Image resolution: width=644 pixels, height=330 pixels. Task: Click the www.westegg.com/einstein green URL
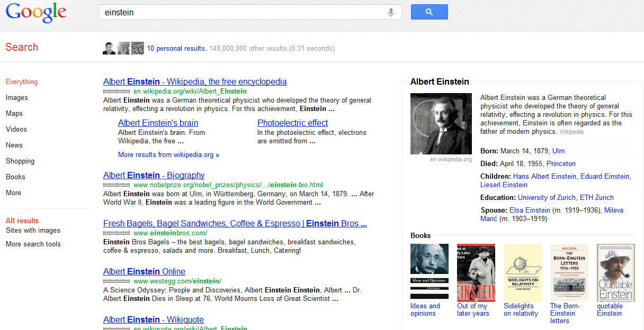click(177, 281)
